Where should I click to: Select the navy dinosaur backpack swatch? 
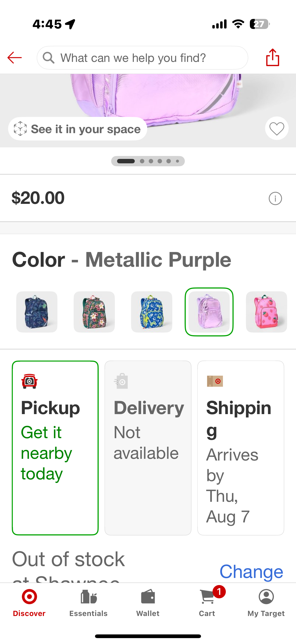tap(37, 312)
